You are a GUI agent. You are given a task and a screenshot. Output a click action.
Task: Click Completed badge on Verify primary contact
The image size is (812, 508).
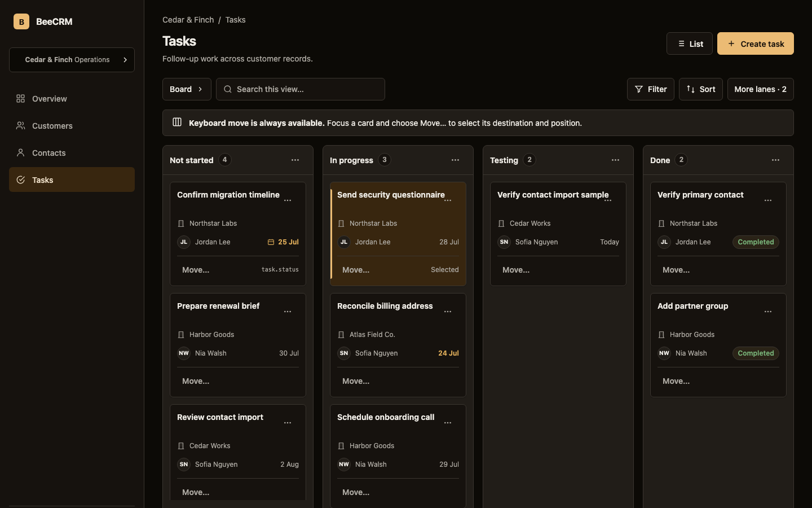click(756, 242)
